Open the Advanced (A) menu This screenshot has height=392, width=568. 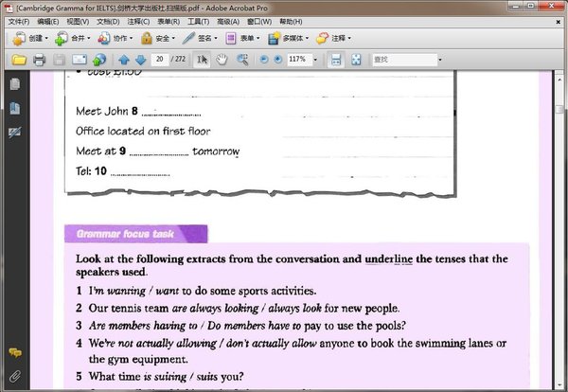tap(228, 22)
